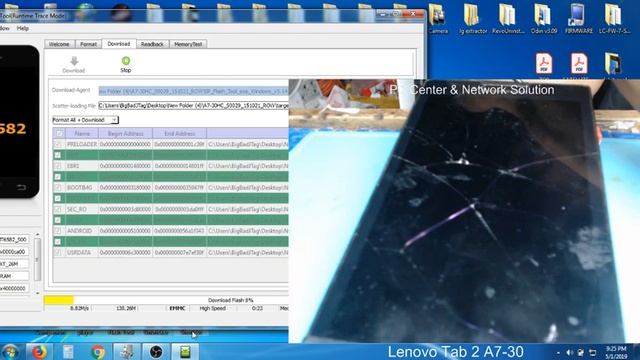640x360 pixels.
Task: Select the ANDROID name cell
Action: coord(82,231)
